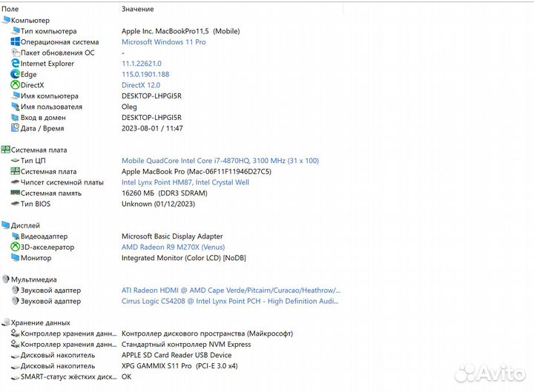Click the icon beside SMART-статус жёстких дисков
Screen dimensions: 534x392
coord(15,377)
